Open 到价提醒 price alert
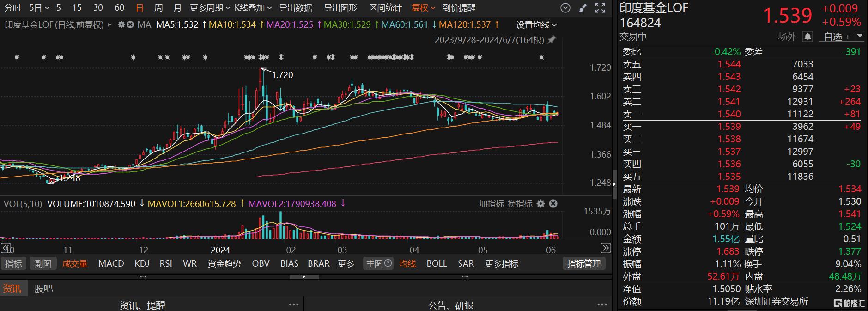This screenshot has height=311, width=868. tap(459, 8)
